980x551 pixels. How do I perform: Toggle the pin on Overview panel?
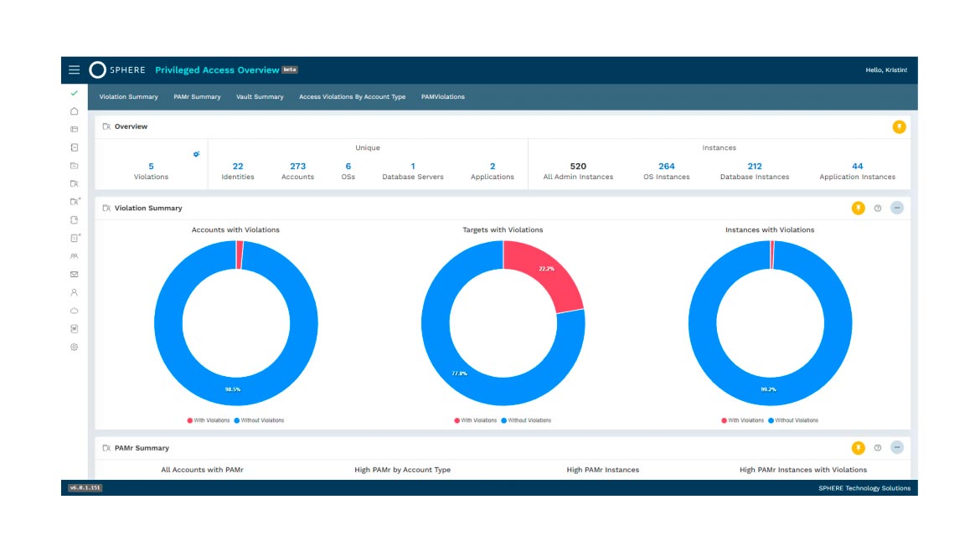coord(899,127)
